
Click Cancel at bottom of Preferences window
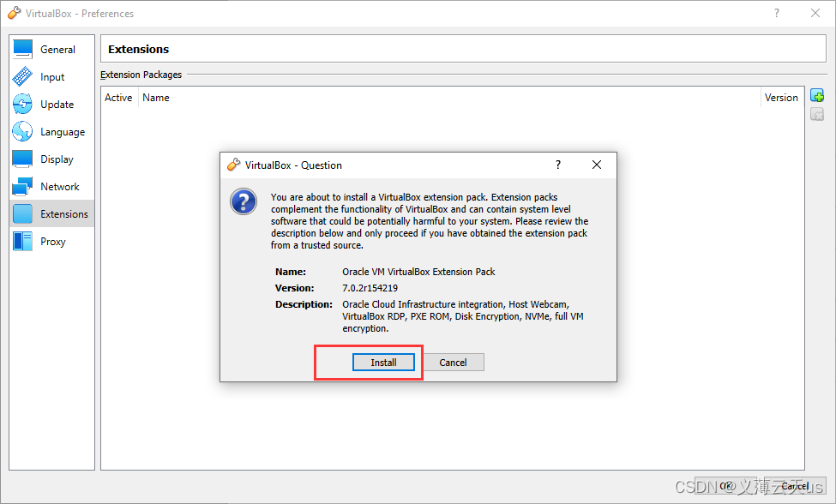(794, 485)
